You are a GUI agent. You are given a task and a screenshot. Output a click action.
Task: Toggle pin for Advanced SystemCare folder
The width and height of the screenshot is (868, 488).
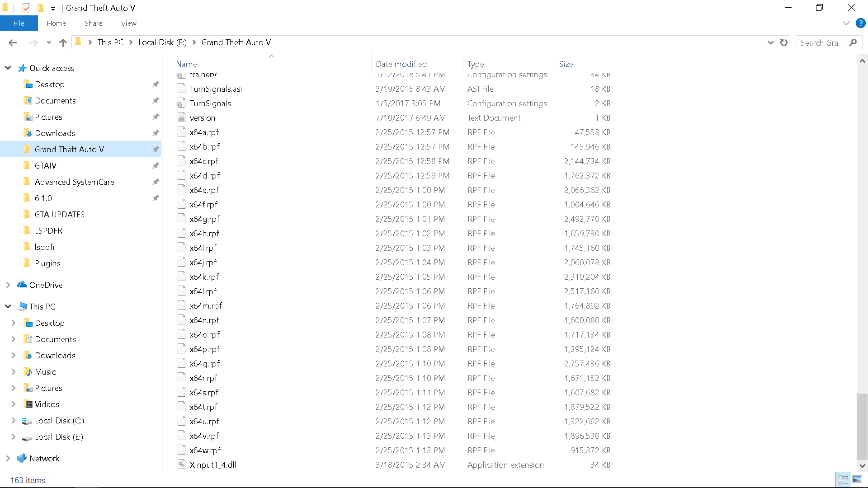tap(156, 182)
